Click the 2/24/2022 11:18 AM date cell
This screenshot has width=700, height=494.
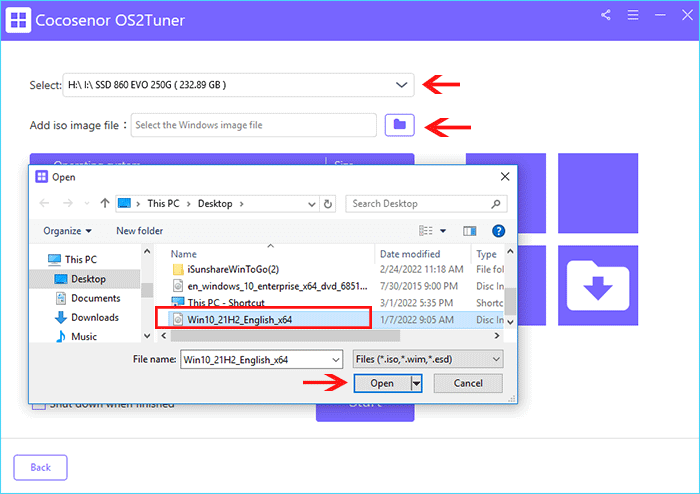tap(421, 270)
